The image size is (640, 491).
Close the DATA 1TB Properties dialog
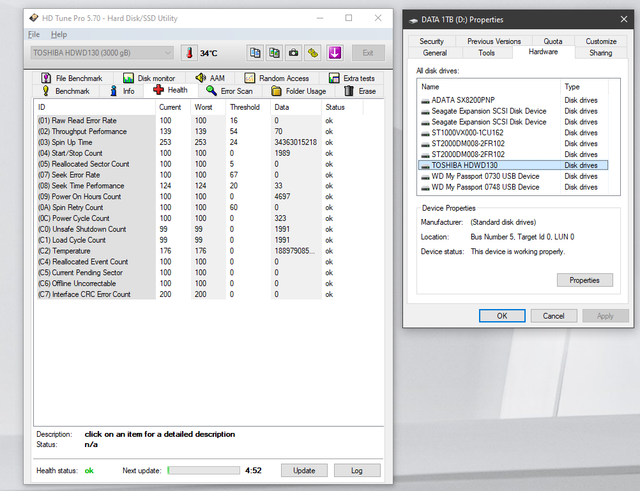(624, 20)
